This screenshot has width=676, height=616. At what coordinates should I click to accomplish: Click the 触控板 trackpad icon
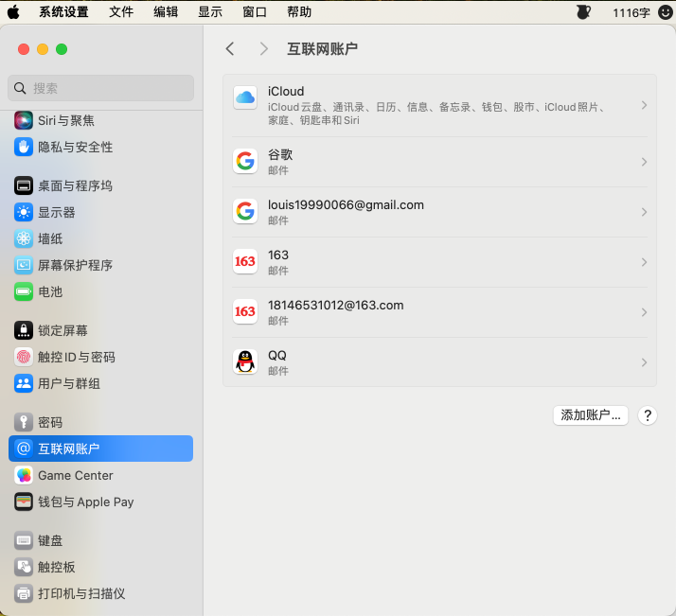click(24, 567)
